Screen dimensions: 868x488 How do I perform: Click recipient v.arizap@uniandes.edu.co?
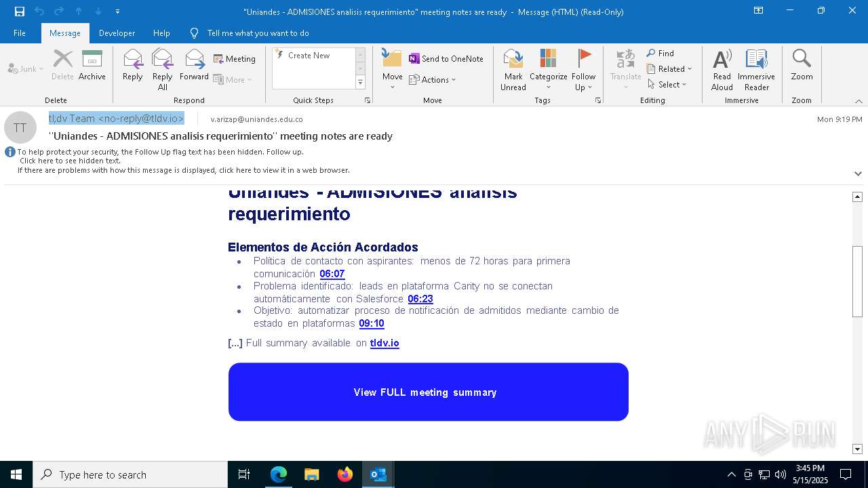256,119
